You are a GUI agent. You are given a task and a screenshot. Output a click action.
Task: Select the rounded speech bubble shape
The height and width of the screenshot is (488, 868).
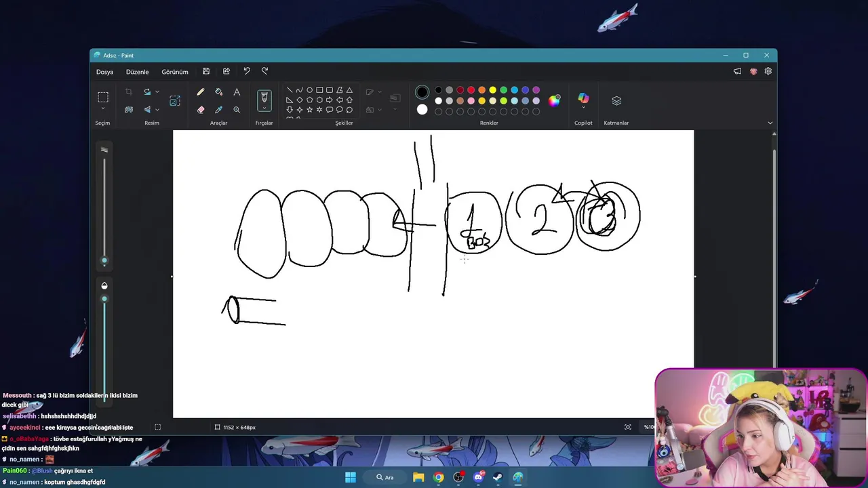point(330,110)
